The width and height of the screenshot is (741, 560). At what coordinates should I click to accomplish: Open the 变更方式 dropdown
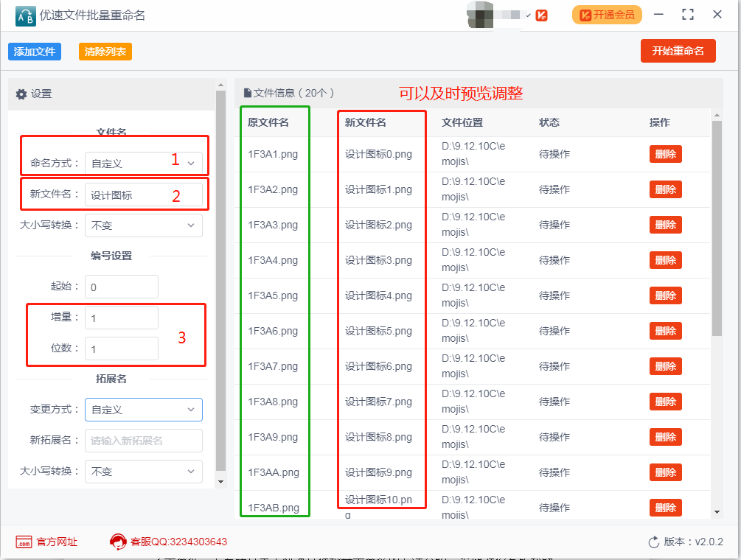tap(144, 410)
